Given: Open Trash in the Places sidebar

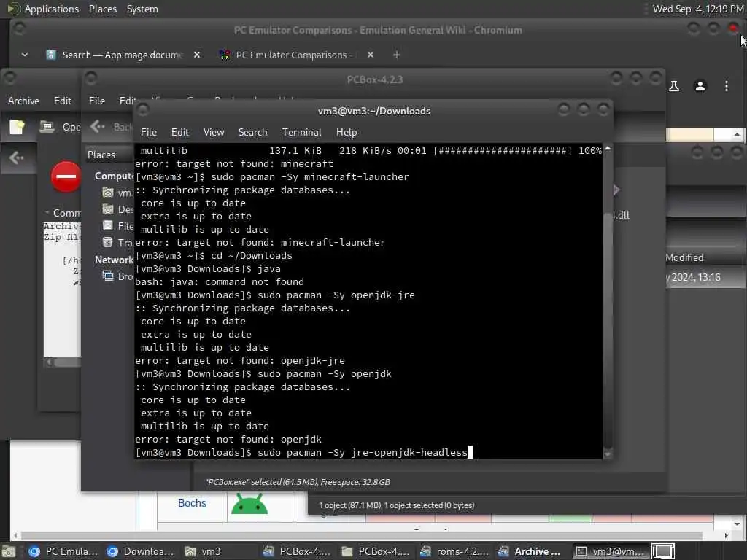Looking at the screenshot, I should point(117,242).
